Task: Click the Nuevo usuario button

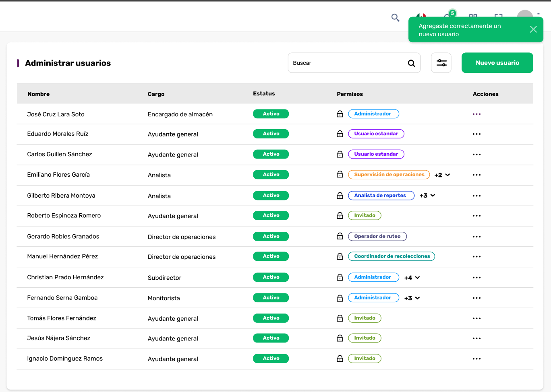Action: (497, 63)
